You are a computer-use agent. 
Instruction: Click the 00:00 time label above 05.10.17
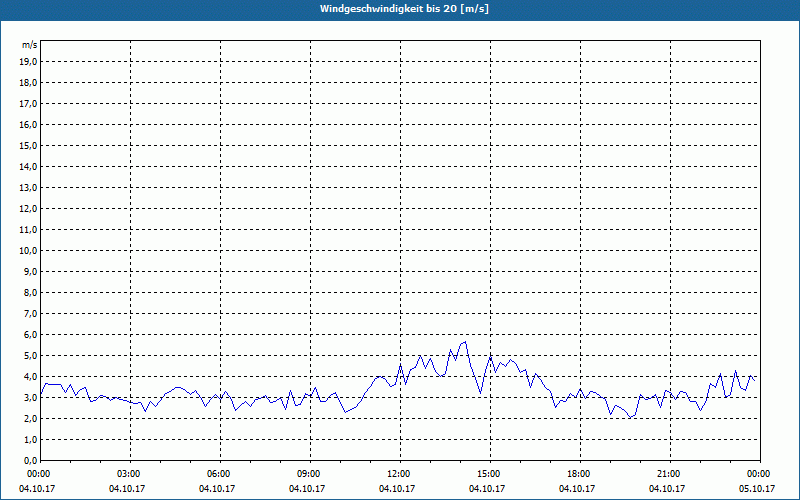[760, 474]
